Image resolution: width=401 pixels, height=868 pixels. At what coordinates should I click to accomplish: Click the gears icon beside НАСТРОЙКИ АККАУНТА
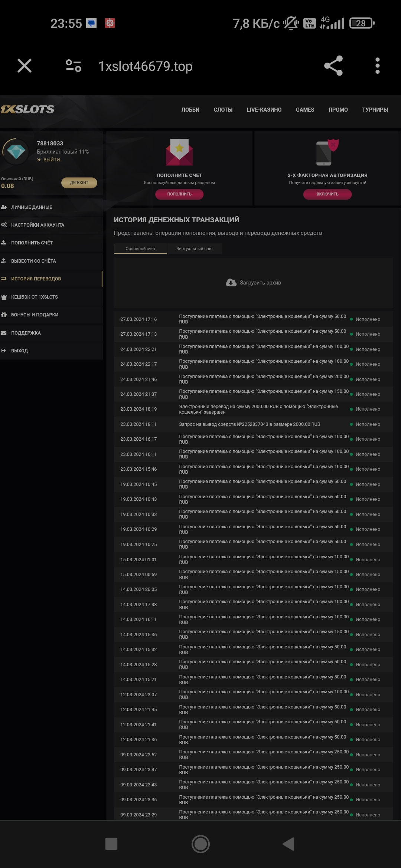4,225
